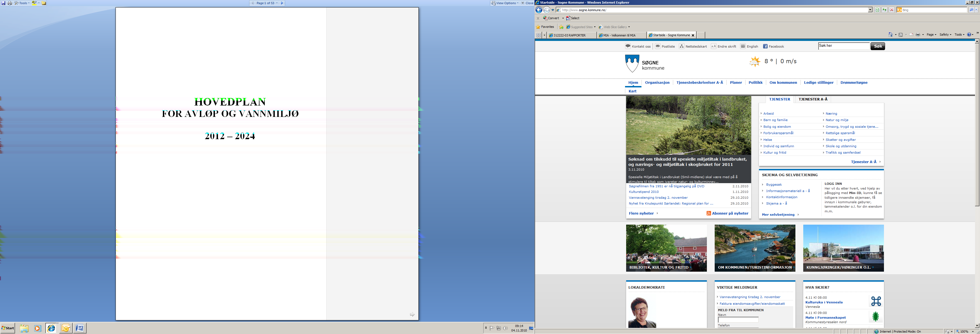Click the previous page arrow in Word
The height and width of the screenshot is (334, 980).
[252, 3]
